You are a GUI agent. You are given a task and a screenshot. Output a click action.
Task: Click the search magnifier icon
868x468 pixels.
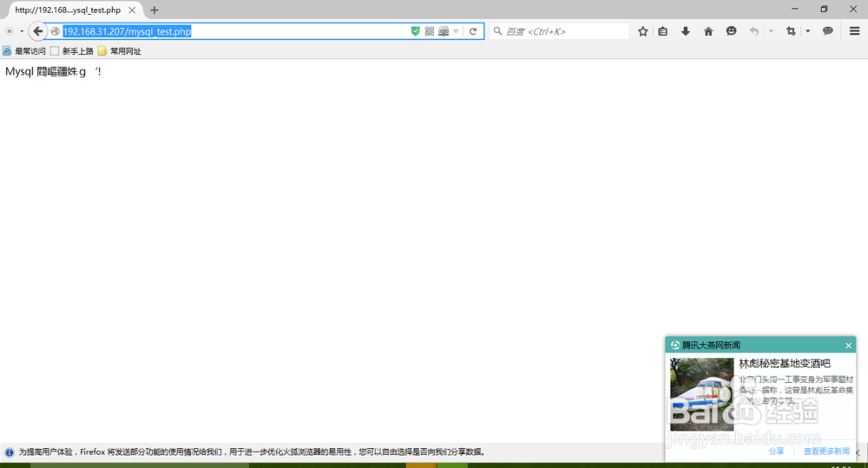point(497,31)
